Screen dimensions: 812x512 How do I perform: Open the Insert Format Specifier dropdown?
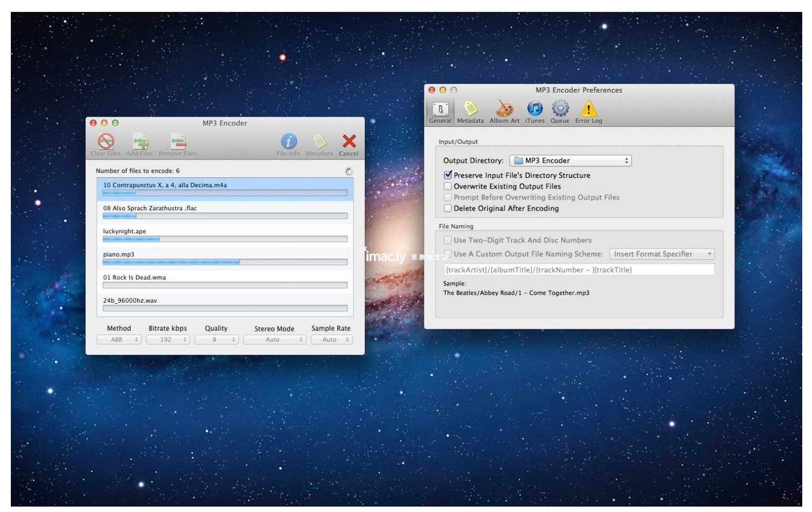pos(662,254)
